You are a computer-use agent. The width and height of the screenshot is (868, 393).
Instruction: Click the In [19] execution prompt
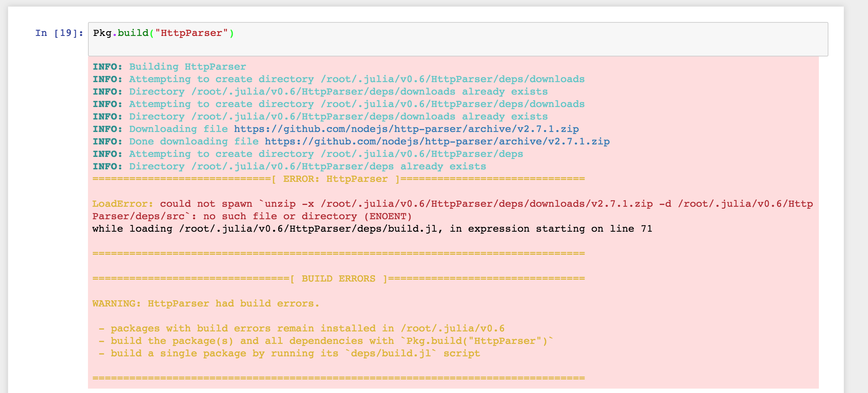58,33
